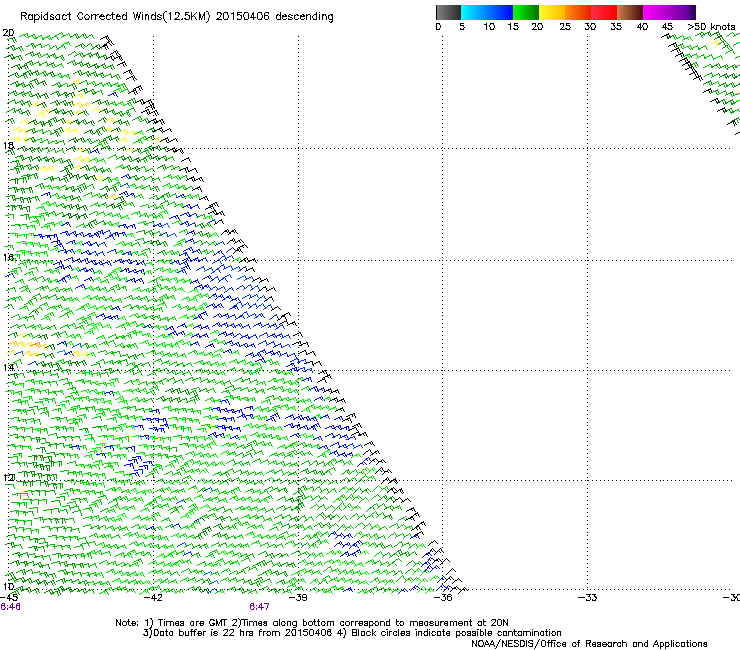
Task: Click '20150406 descending' in the title
Action: pos(275,17)
